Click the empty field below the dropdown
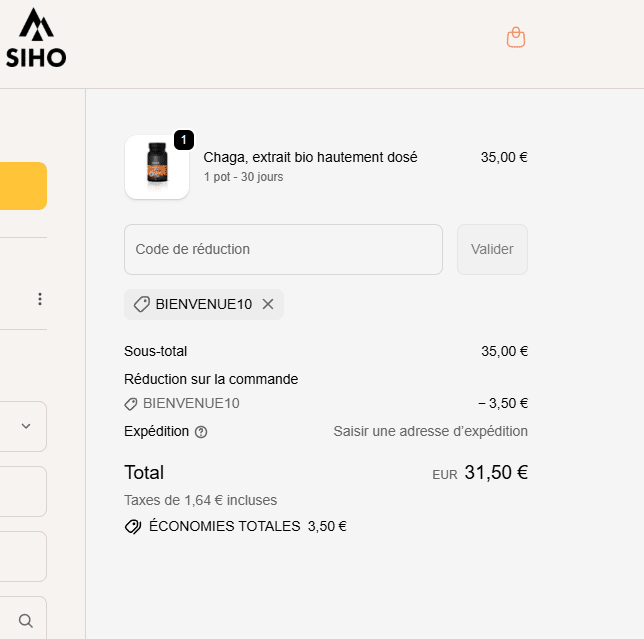 tap(23, 491)
